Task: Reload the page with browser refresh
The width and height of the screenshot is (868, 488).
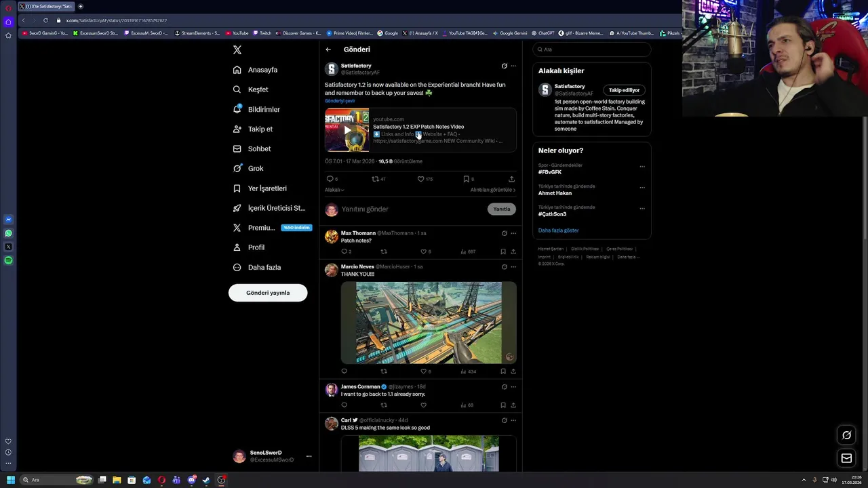Action: [45, 20]
